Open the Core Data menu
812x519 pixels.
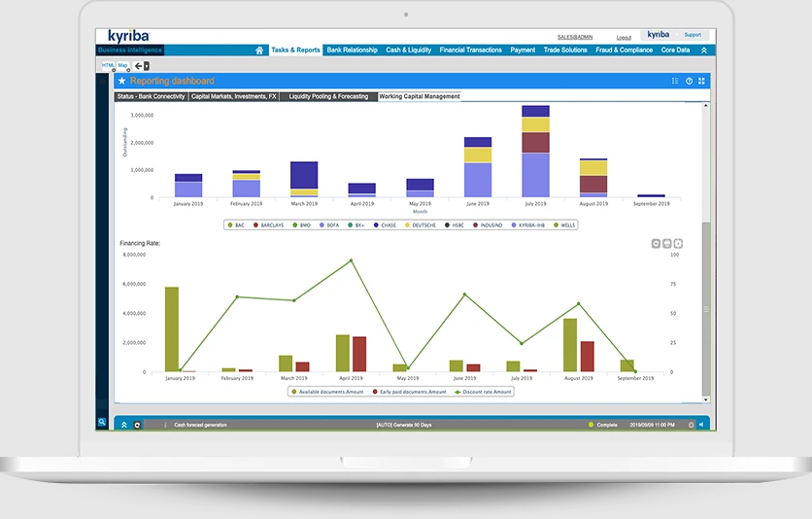point(675,51)
